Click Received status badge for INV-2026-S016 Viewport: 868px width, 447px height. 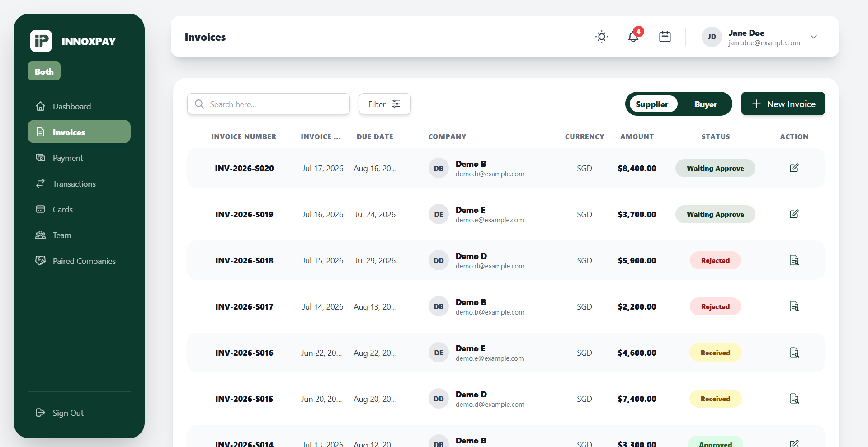[x=715, y=353]
